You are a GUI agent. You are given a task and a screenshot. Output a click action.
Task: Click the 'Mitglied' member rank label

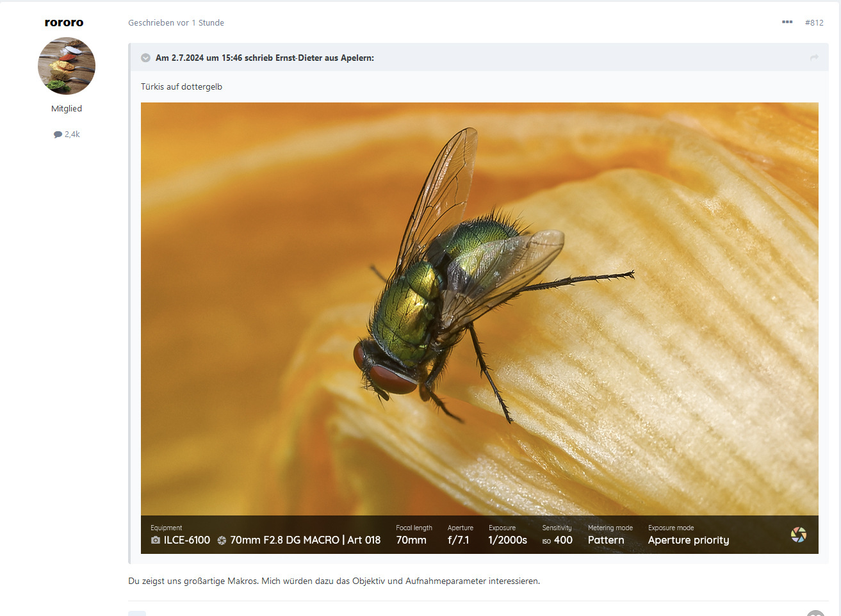pos(67,109)
